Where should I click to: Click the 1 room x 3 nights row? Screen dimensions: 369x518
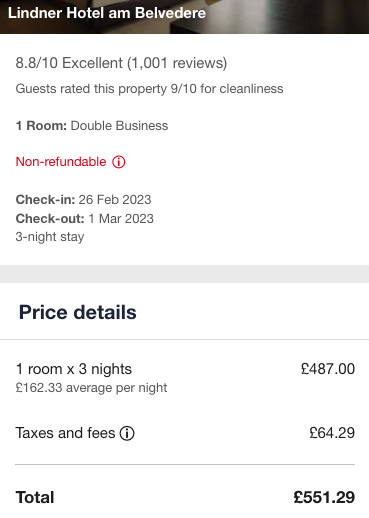pyautogui.click(x=184, y=378)
